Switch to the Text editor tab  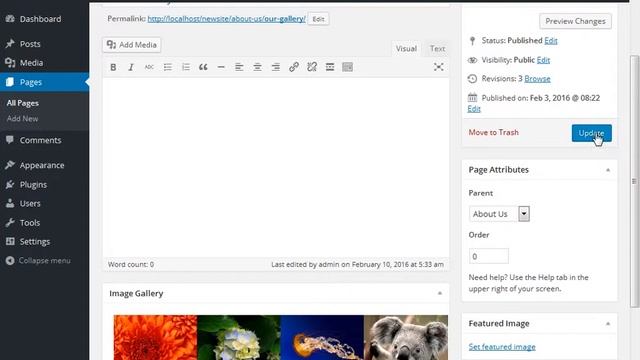pos(437,49)
